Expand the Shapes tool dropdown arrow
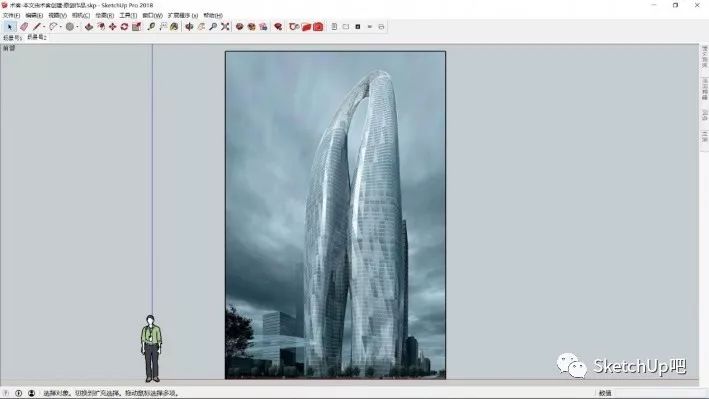This screenshot has width=709, height=399. [77, 27]
